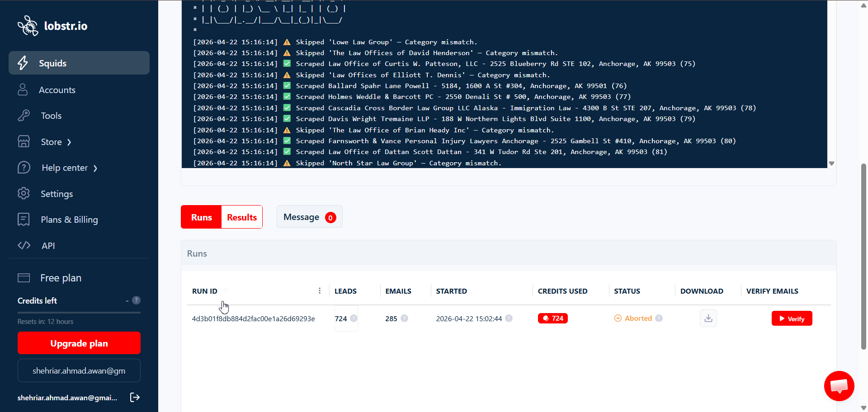Click the log line for Davis Wright Tremaine LLP

(444, 119)
